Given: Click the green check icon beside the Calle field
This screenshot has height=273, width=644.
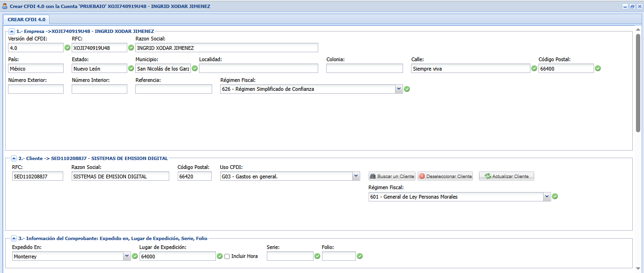Looking at the screenshot, I should (534, 68).
